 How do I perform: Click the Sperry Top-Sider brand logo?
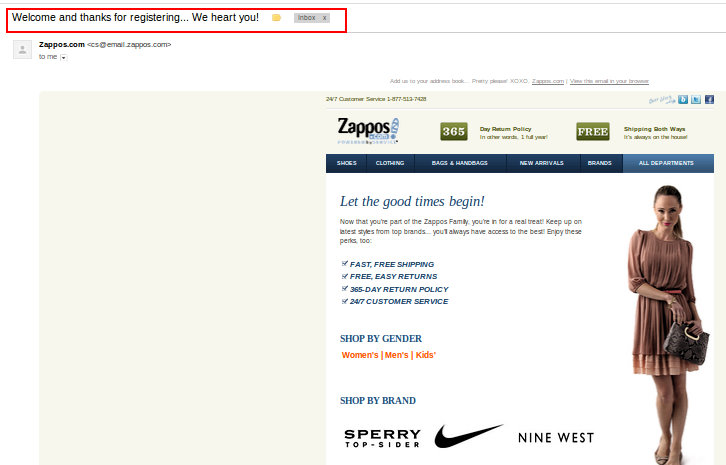tap(382, 438)
